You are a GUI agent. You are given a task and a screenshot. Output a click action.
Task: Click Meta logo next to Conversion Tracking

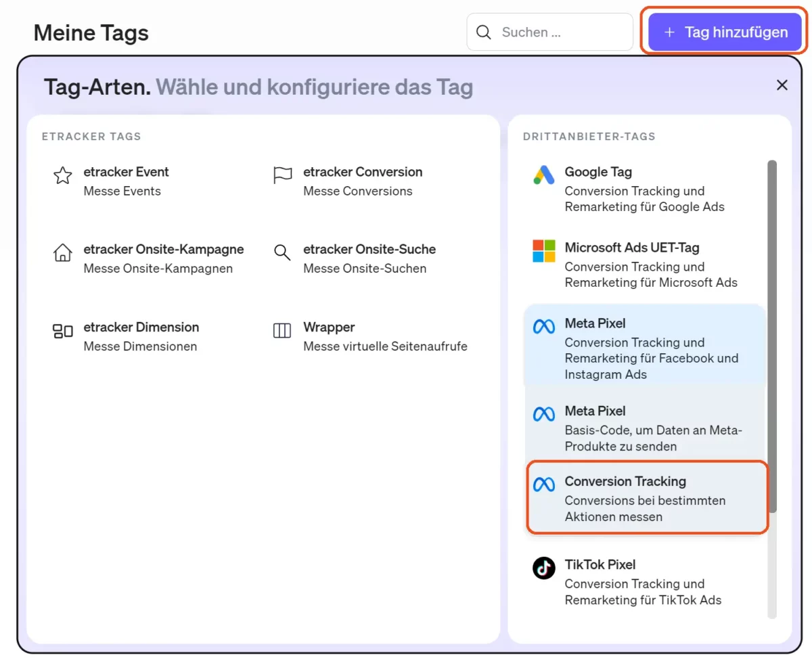[544, 484]
